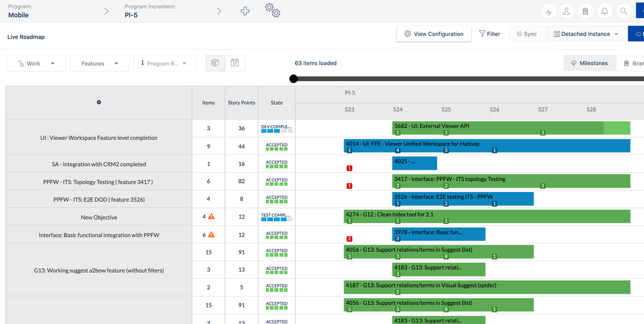Click the plus icon in the top bar
The width and height of the screenshot is (644, 324).
coord(245,11)
